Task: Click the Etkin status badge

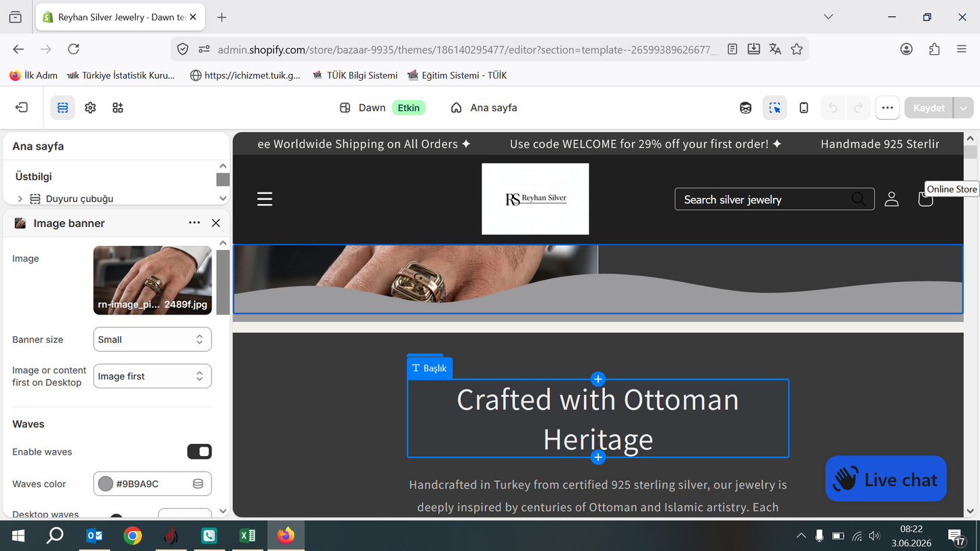Action: 409,108
